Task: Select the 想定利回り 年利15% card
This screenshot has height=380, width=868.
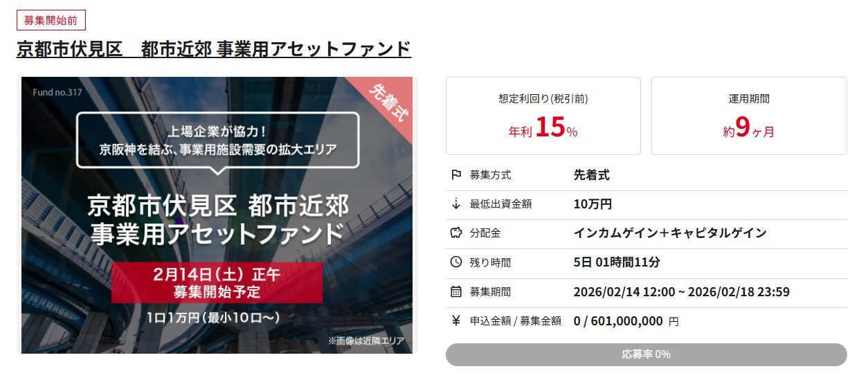Action: [x=543, y=116]
